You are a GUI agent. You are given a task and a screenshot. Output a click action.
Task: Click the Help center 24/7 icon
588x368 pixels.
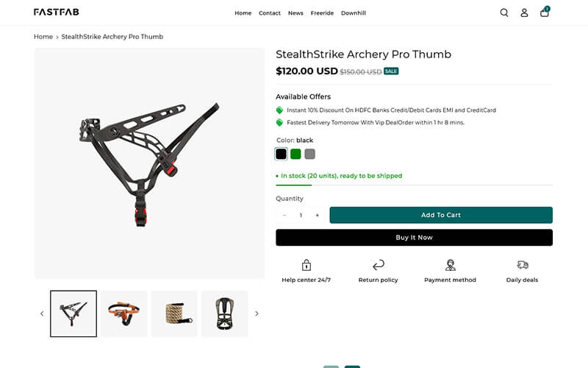point(306,265)
